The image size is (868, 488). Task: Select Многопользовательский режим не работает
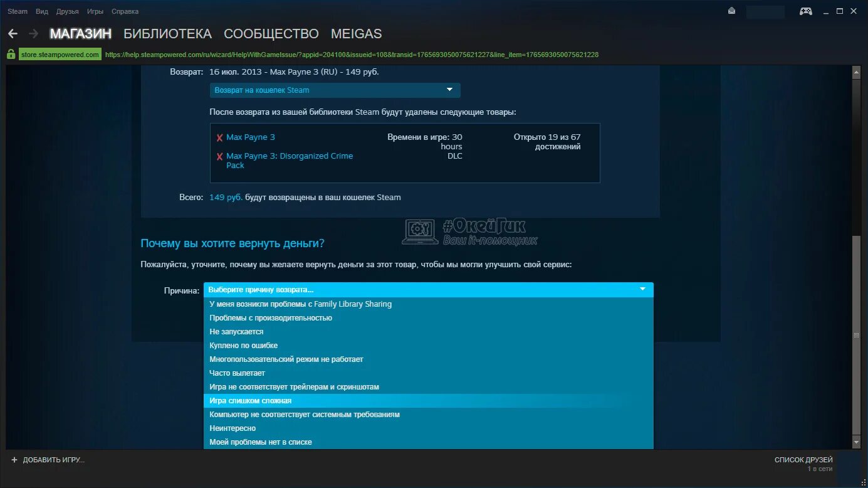pos(428,359)
